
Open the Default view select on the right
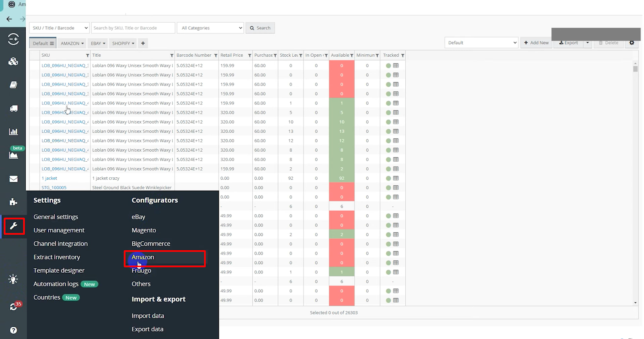coord(481,43)
